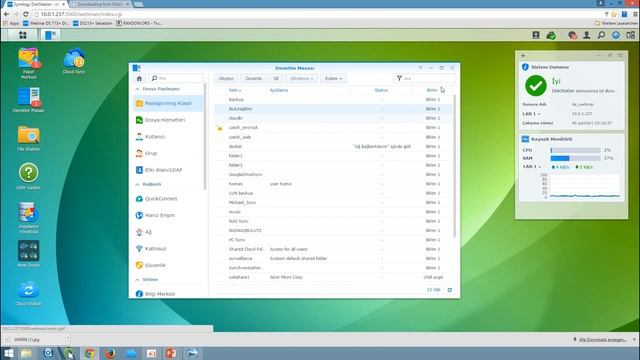Open LAN 1 dropdown in Sistem Durumu widget

[x=531, y=114]
